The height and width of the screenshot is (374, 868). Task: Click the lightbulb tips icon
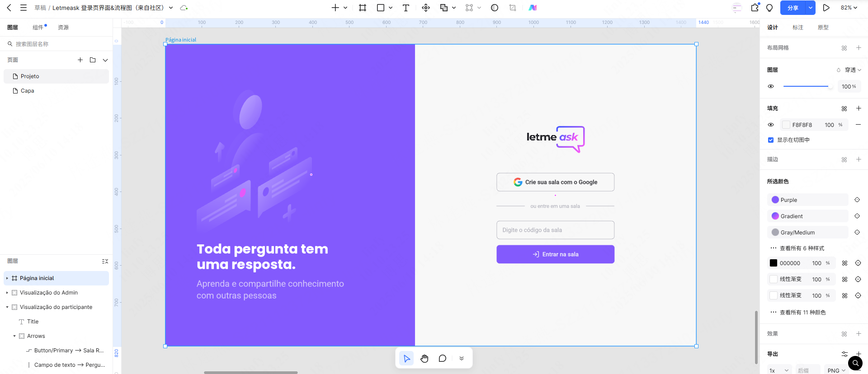click(769, 8)
